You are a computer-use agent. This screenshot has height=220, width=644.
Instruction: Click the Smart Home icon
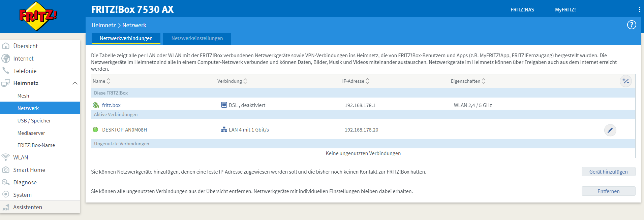[6, 170]
